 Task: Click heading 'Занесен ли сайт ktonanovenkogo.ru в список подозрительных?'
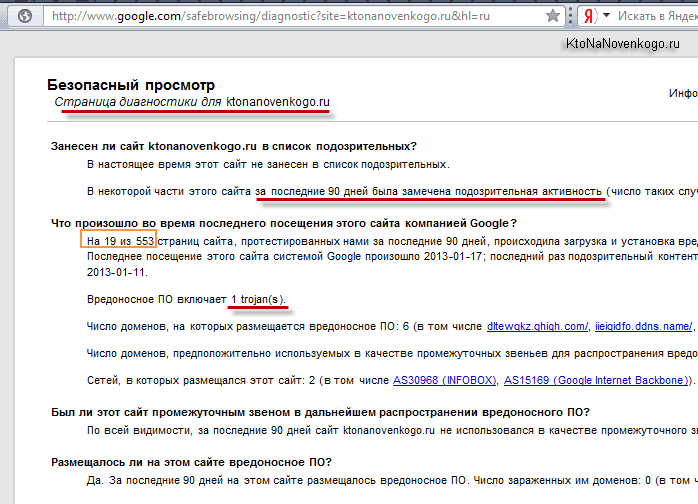(x=234, y=146)
